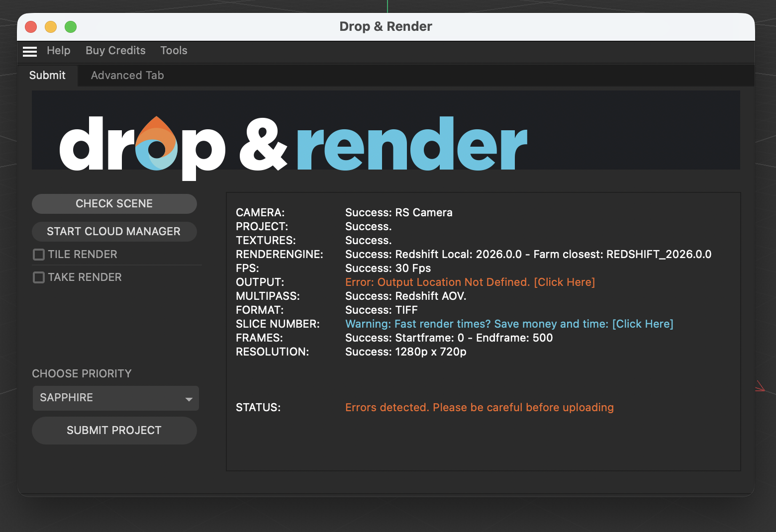Enable TAKE RENDER
Image resolution: width=776 pixels, height=532 pixels.
(39, 277)
